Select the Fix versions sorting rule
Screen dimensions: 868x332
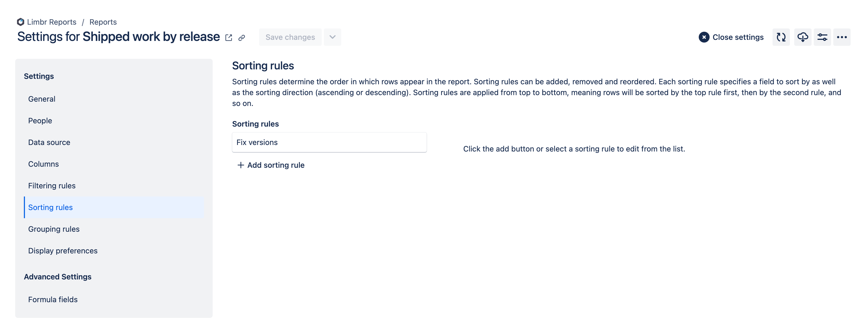point(329,142)
